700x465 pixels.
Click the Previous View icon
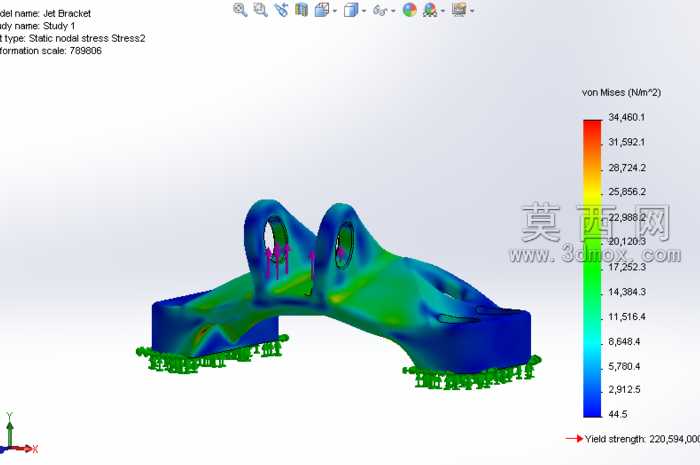tap(281, 10)
